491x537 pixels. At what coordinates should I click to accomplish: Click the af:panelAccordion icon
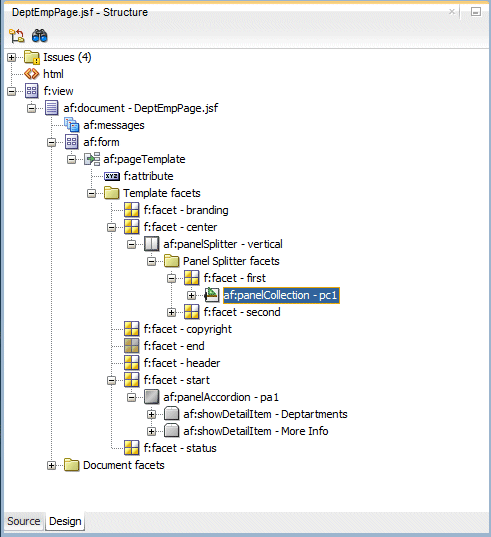tap(151, 397)
